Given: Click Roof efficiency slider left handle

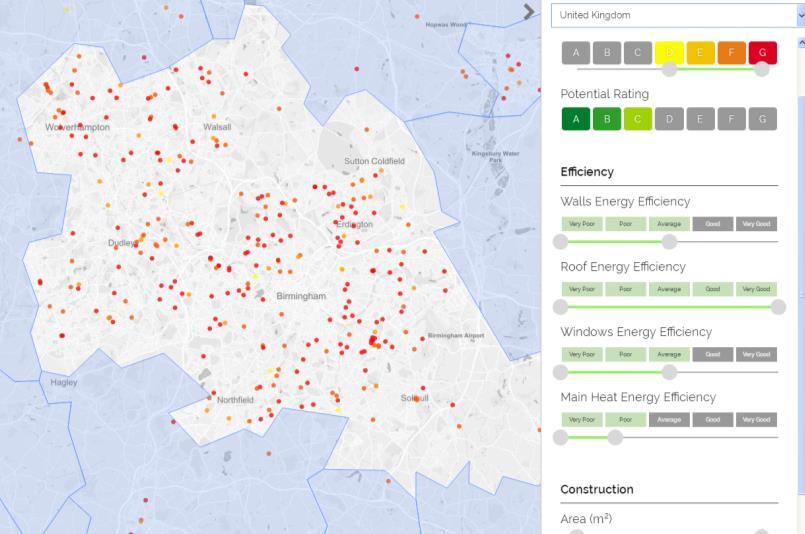Looking at the screenshot, I should click(x=561, y=307).
